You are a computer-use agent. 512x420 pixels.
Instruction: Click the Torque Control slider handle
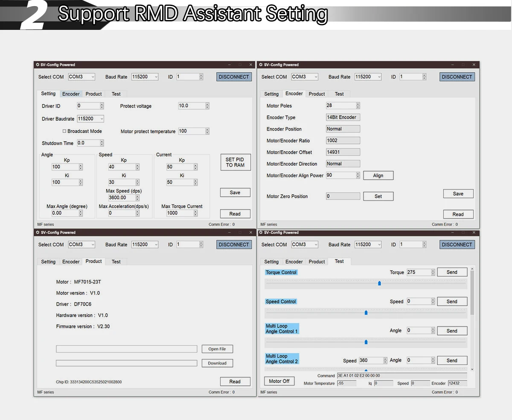[x=379, y=283]
